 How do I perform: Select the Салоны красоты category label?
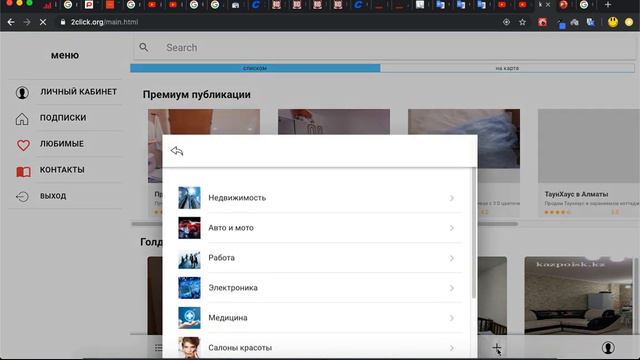point(240,348)
